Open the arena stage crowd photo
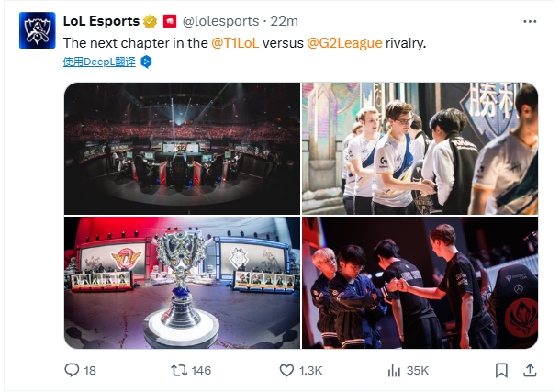Image resolution: width=560 pixels, height=392 pixels. 182,149
